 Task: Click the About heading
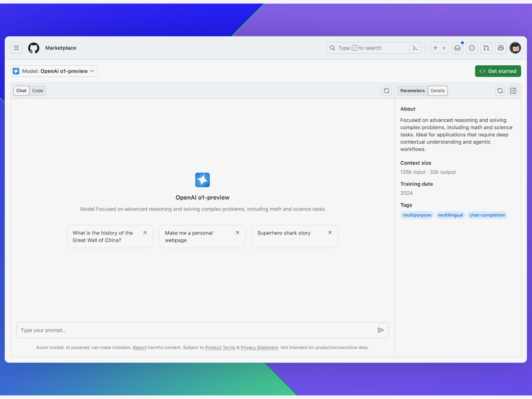point(408,109)
